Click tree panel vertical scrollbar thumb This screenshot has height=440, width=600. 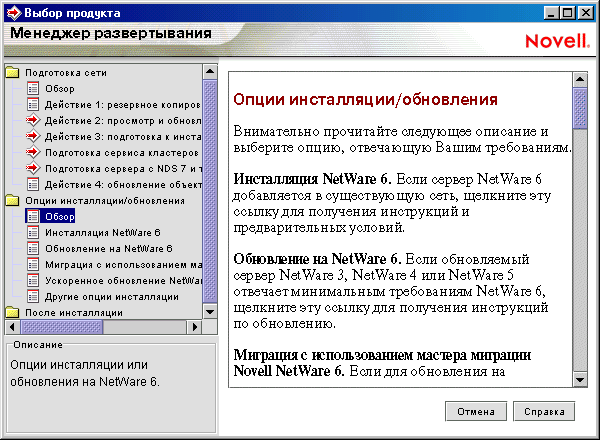pyautogui.click(x=210, y=191)
